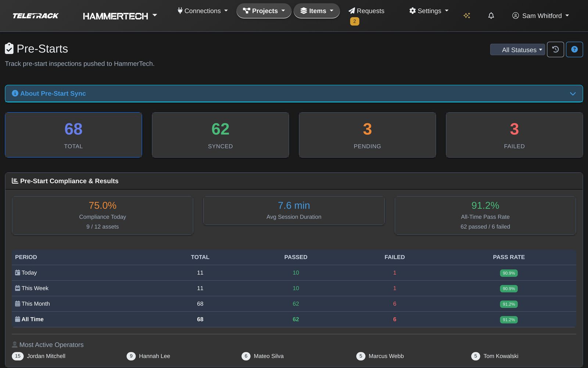588x368 pixels.
Task: Click the Requests count badge
Action: click(x=355, y=21)
